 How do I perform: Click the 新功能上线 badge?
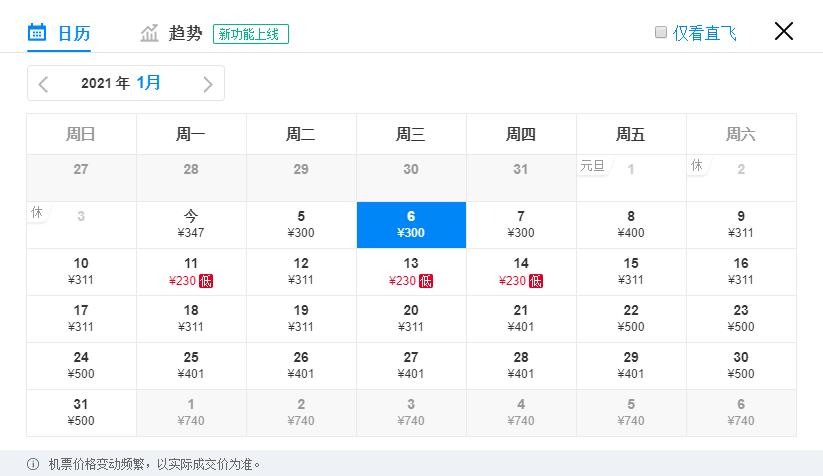(251, 34)
